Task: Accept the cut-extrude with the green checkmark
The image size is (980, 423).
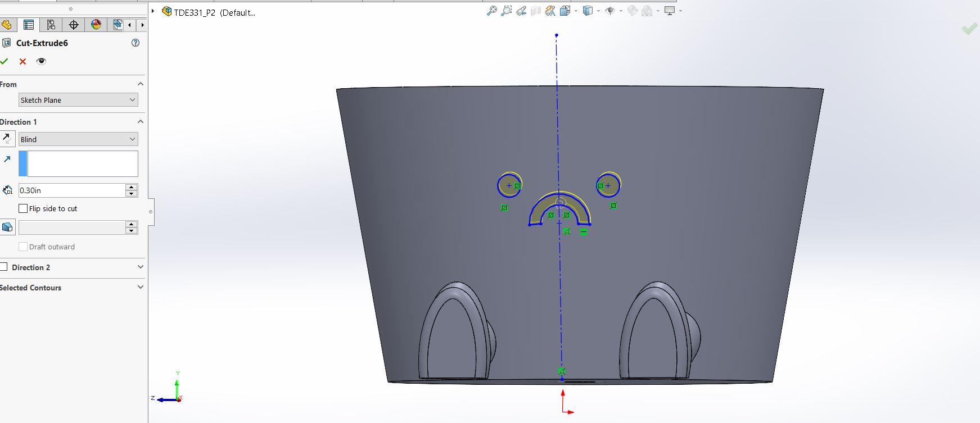Action: [4, 61]
